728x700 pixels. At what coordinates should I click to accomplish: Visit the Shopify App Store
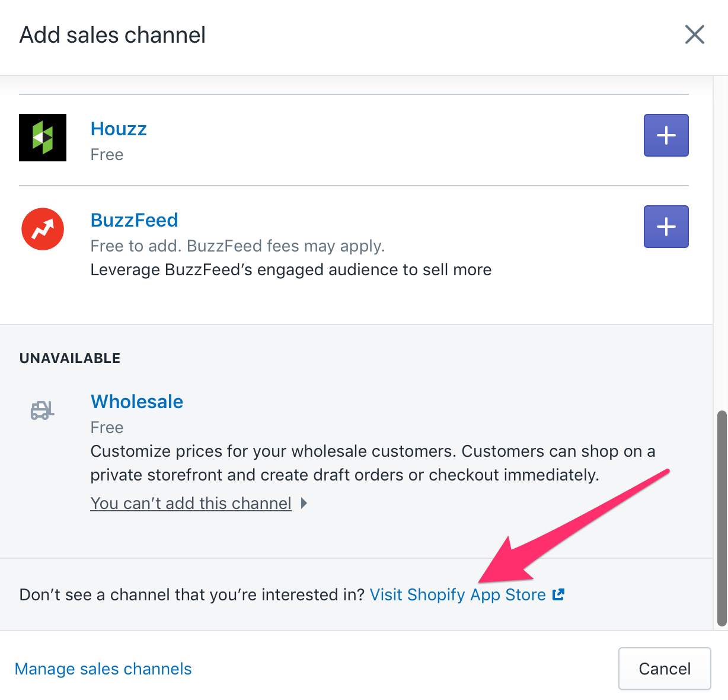(x=458, y=594)
